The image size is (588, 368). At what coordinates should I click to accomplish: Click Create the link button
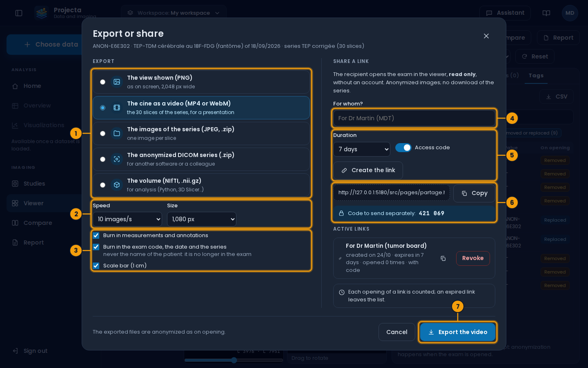pyautogui.click(x=368, y=170)
